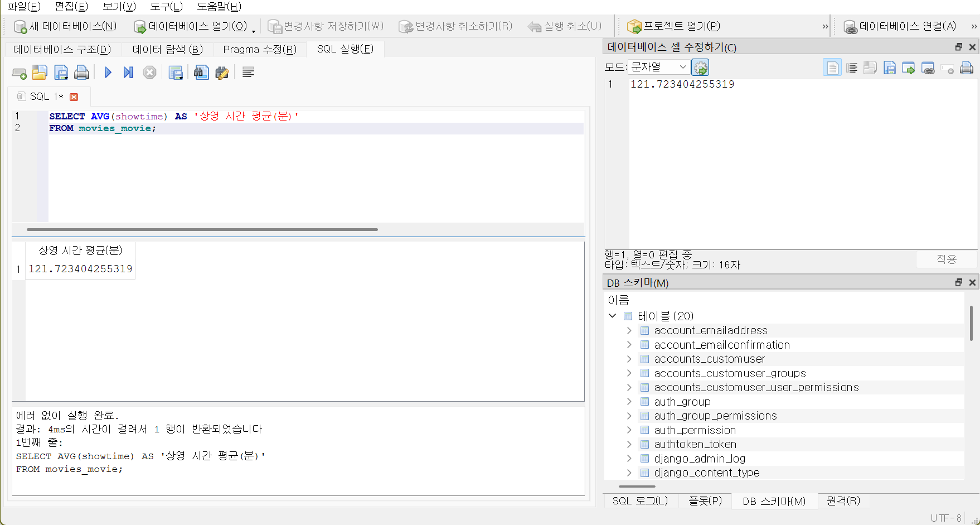Viewport: 980px width, 525px height.
Task: Switch to 원격 bottom tab
Action: click(843, 501)
